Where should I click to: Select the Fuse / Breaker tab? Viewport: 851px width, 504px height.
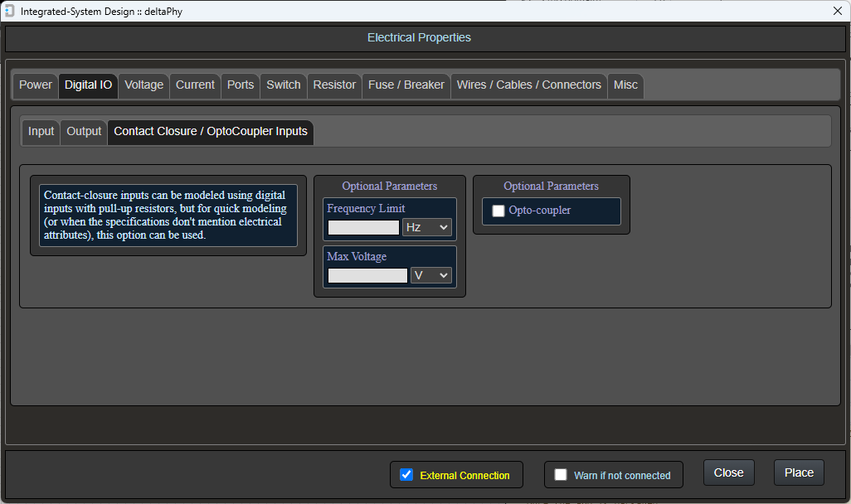click(x=406, y=85)
